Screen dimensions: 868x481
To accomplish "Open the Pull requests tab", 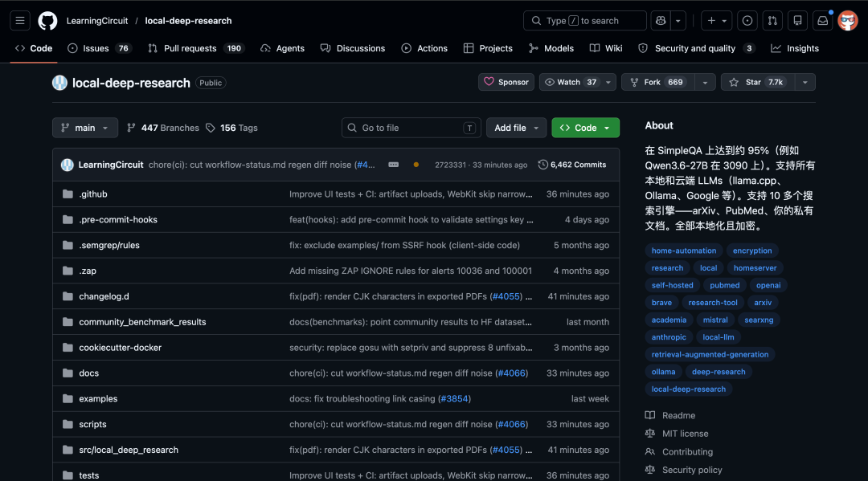I will click(x=196, y=48).
